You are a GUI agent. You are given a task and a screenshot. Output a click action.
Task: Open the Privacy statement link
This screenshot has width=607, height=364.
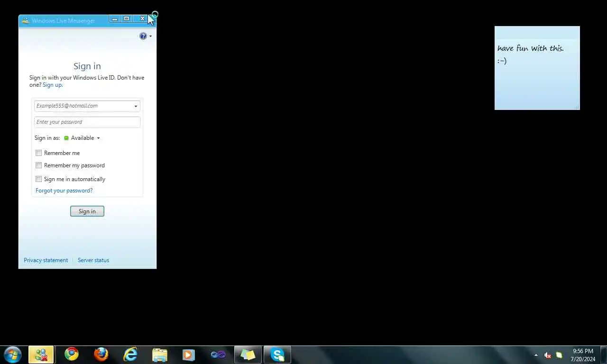[x=46, y=260]
